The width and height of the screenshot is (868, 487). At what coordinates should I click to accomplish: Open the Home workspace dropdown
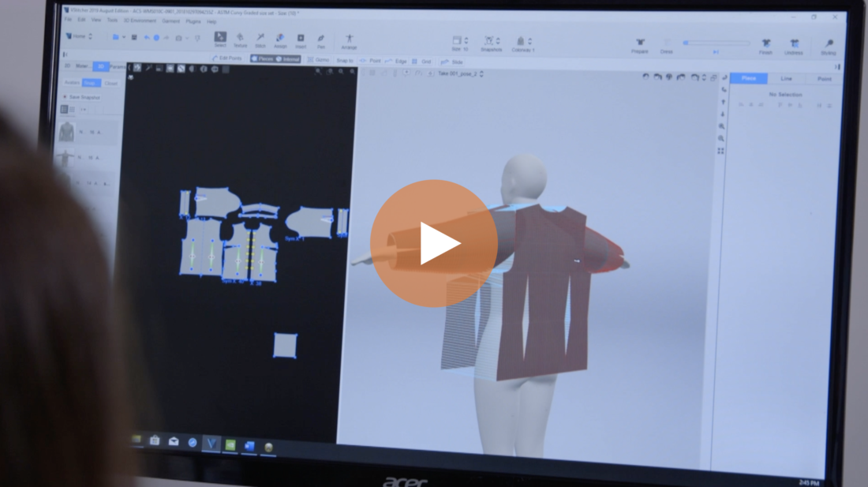coord(79,36)
